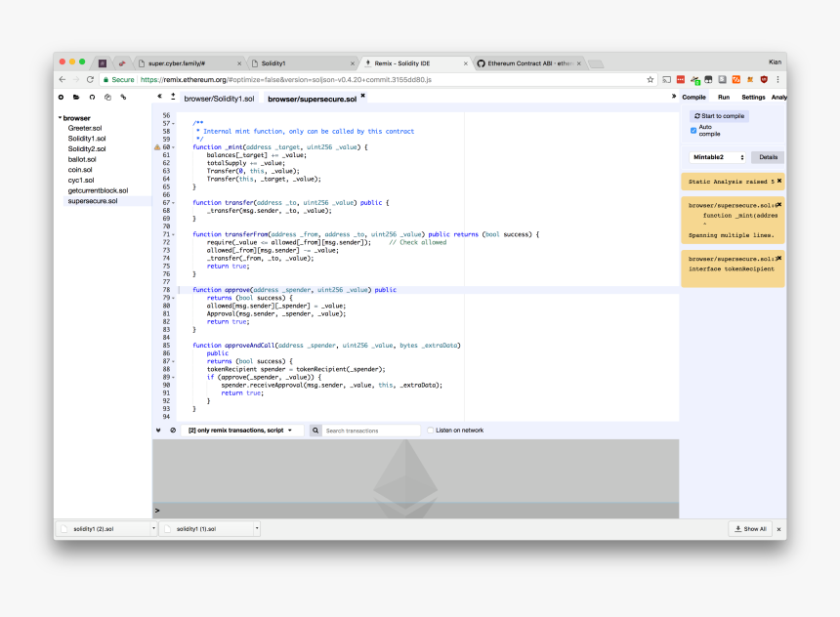
Task: Collapse the browser folder in file tree
Action: (x=60, y=118)
